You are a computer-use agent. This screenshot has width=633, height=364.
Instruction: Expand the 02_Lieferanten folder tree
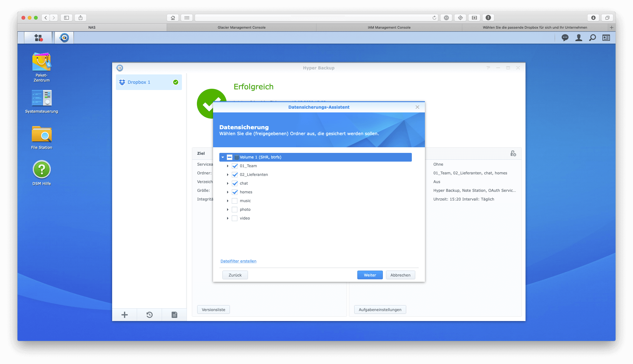(x=228, y=175)
